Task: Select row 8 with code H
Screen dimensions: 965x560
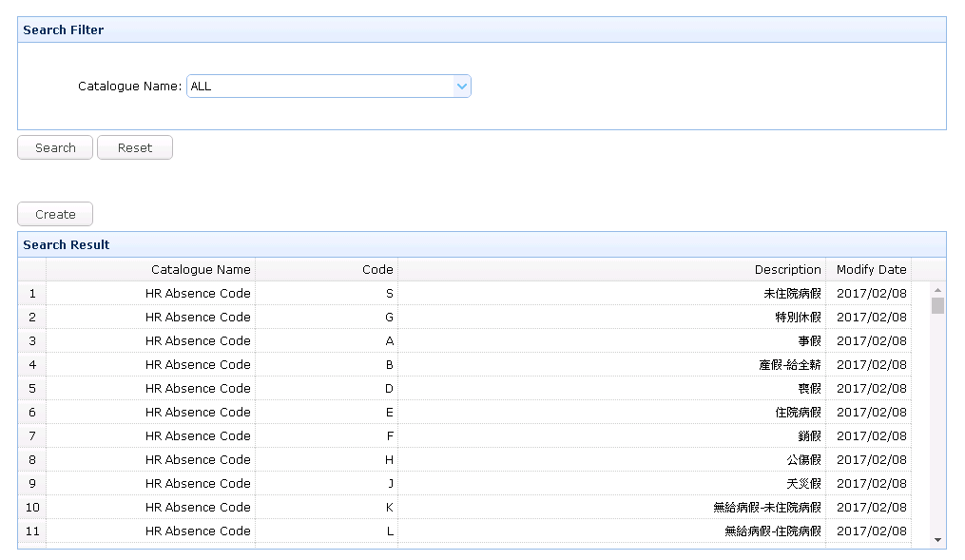Action: (465, 459)
